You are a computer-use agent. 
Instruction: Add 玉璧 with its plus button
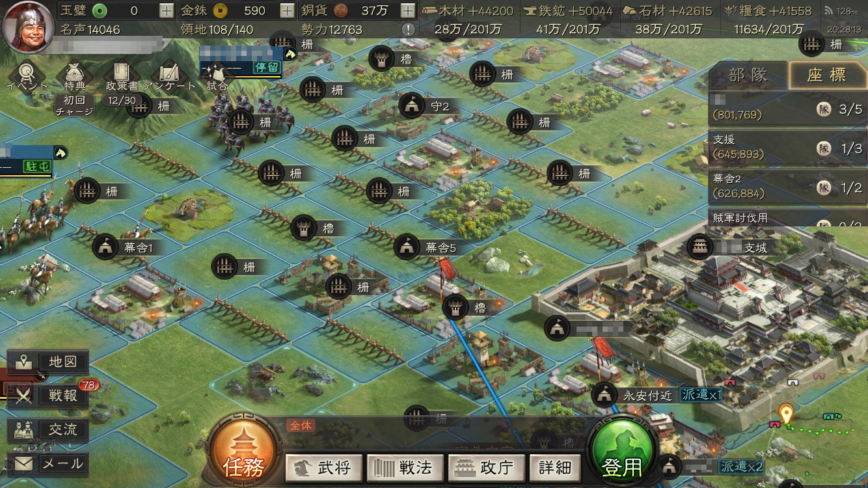point(167,10)
